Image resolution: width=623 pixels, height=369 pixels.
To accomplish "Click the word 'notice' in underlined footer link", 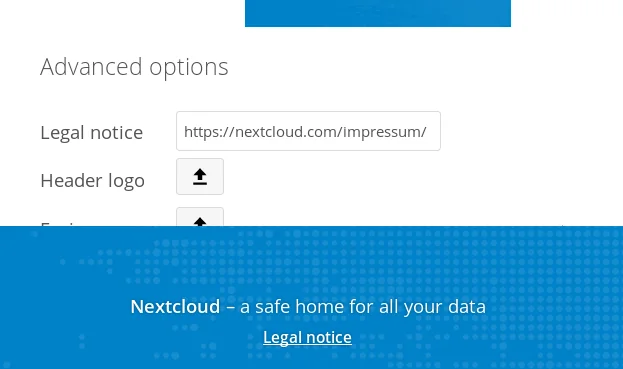I will pyautogui.click(x=329, y=337).
